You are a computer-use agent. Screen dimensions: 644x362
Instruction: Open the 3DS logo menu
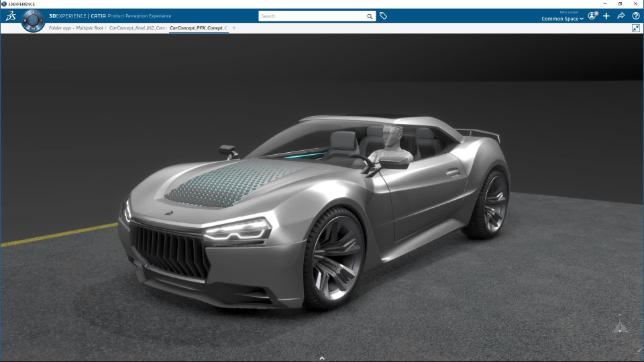10,16
